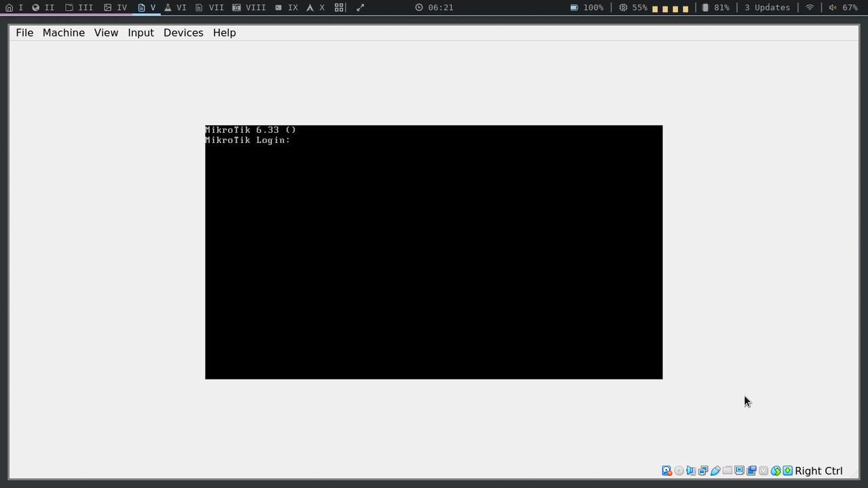
Task: Click the window grid layout icon
Action: [x=339, y=7]
